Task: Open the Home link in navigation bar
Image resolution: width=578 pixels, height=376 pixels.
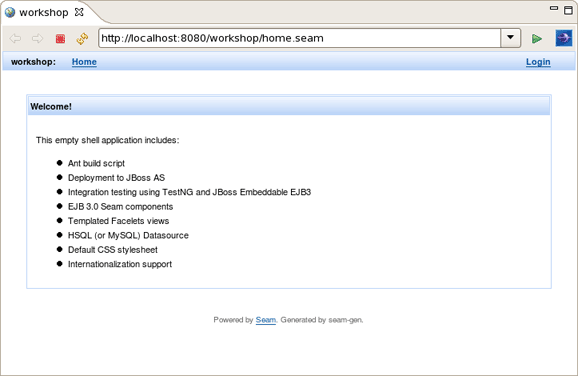Action: pyautogui.click(x=84, y=62)
